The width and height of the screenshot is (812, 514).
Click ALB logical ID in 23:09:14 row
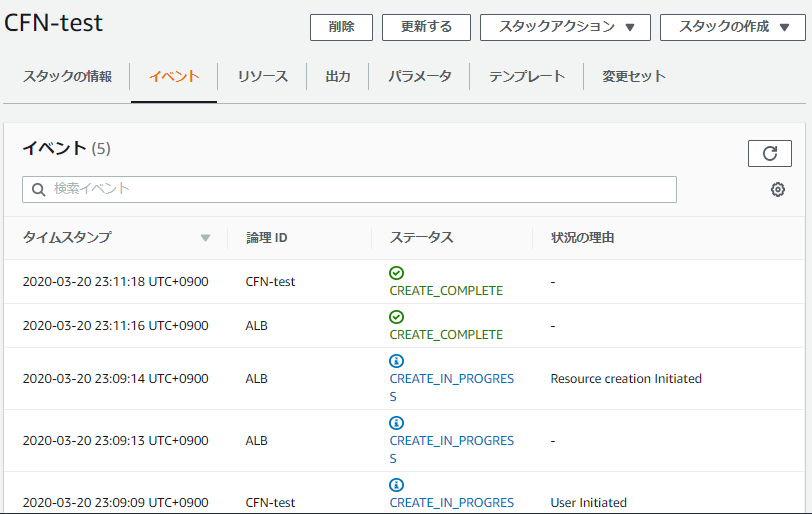click(x=256, y=379)
